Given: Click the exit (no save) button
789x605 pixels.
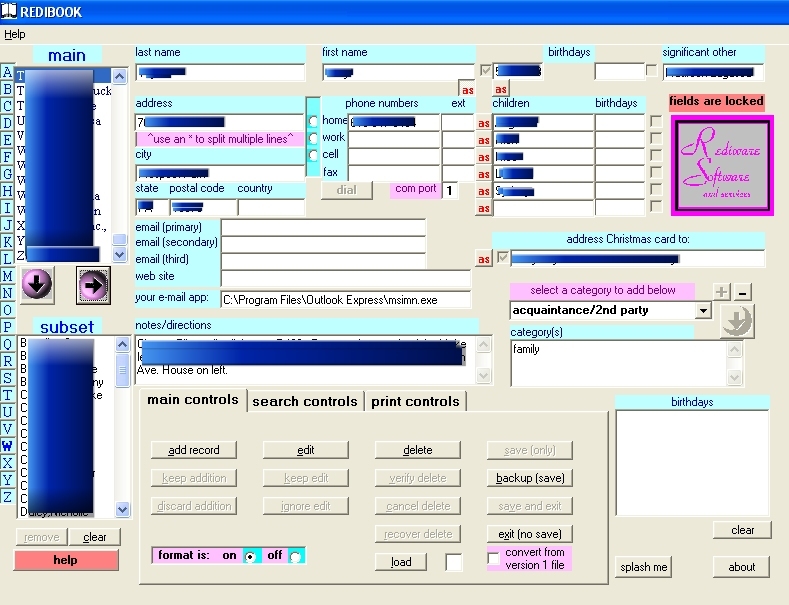Looking at the screenshot, I should [x=530, y=534].
